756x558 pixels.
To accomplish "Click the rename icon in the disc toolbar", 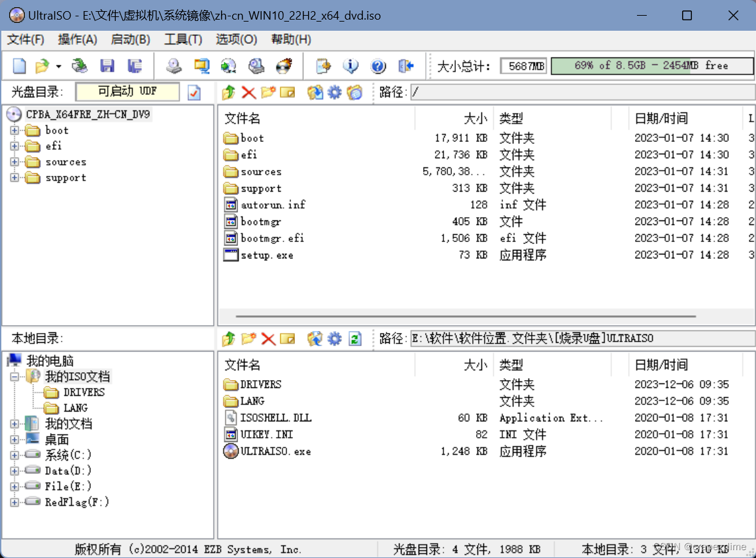I will (287, 92).
